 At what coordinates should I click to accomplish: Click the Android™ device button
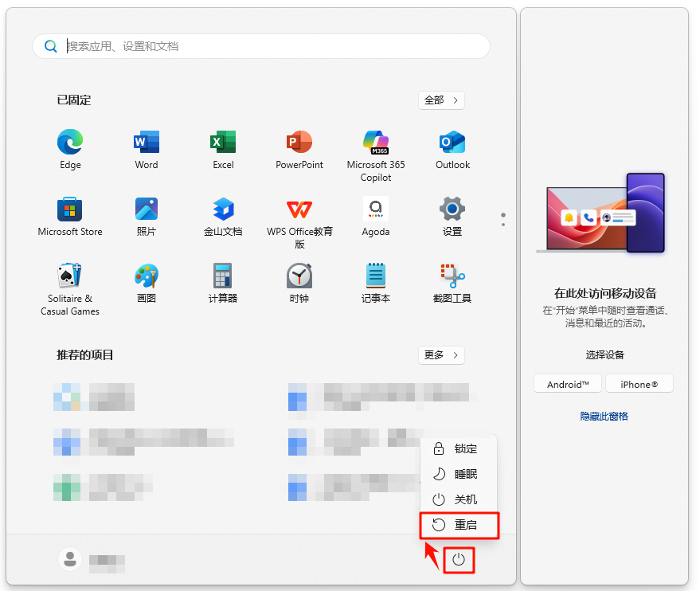(568, 384)
